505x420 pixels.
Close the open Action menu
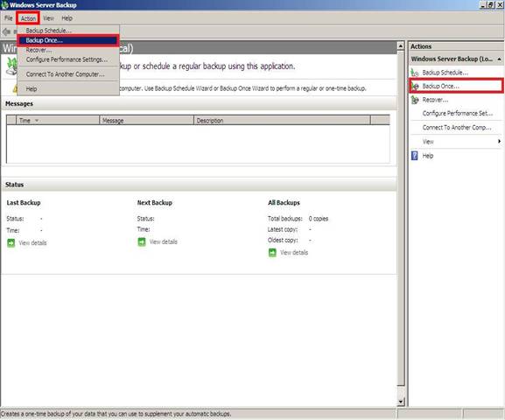[28, 18]
